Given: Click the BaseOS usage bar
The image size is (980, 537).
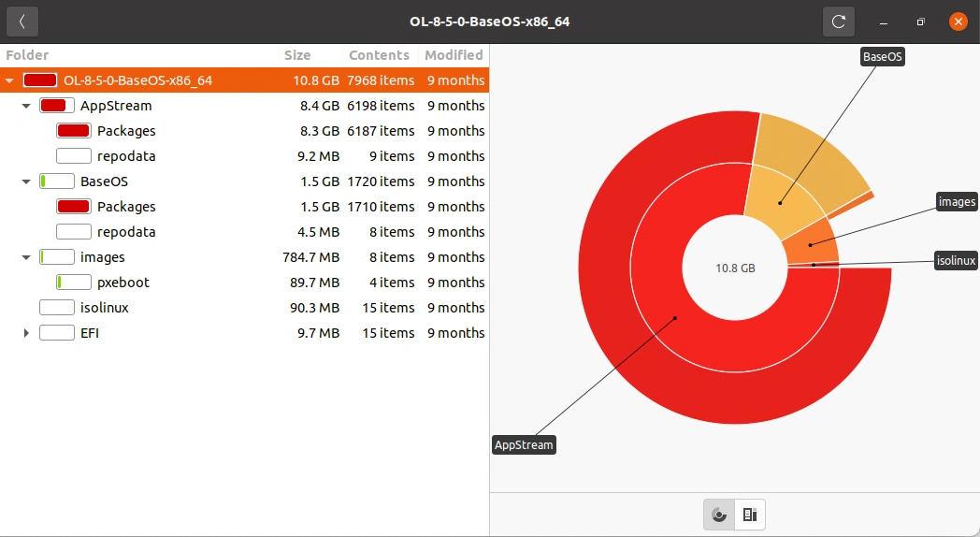Looking at the screenshot, I should click(x=57, y=181).
